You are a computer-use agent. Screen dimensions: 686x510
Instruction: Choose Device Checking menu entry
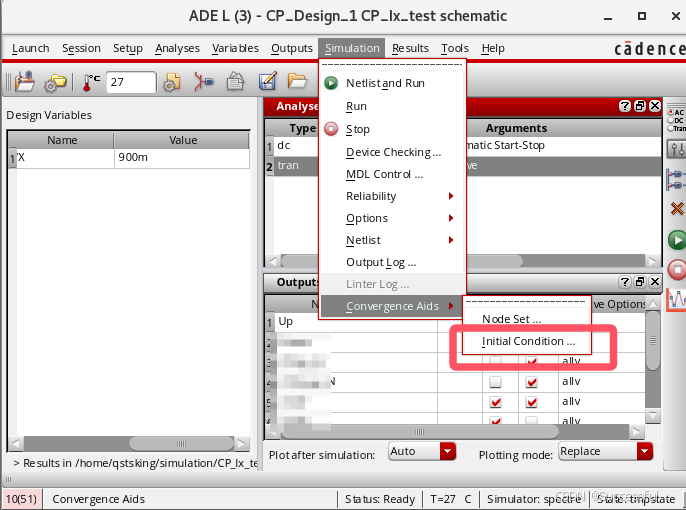tap(392, 152)
